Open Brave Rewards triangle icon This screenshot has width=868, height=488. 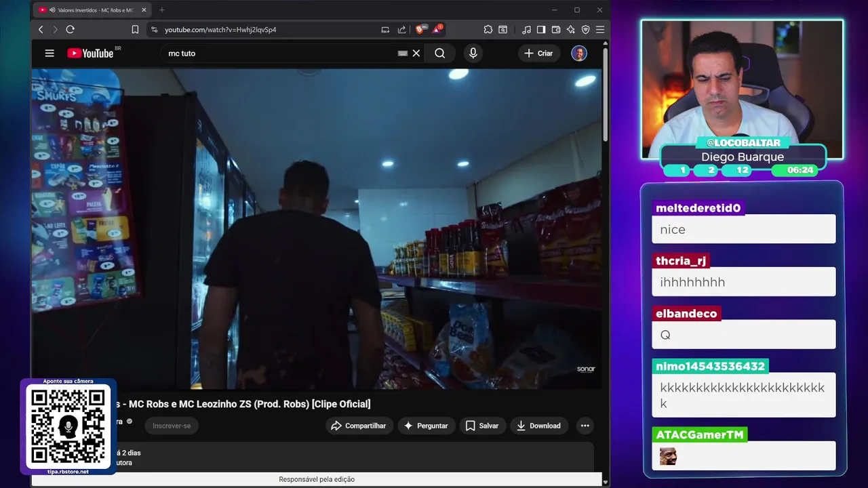[x=437, y=30]
